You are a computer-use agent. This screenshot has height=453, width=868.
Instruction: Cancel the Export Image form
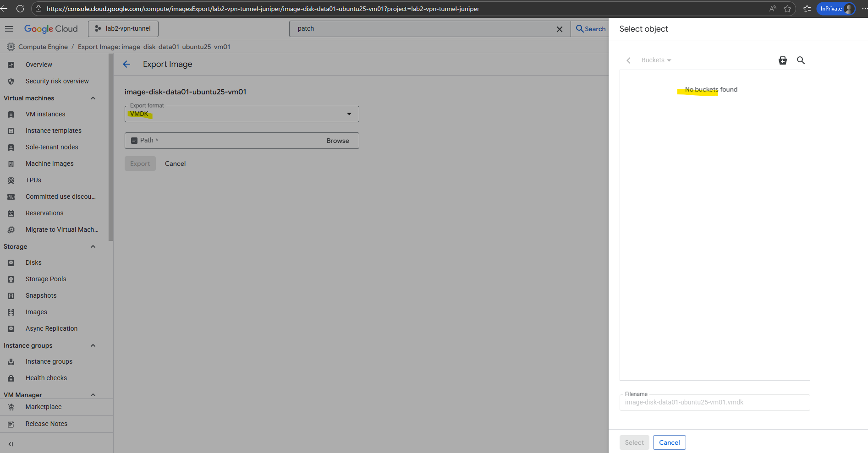pyautogui.click(x=175, y=164)
